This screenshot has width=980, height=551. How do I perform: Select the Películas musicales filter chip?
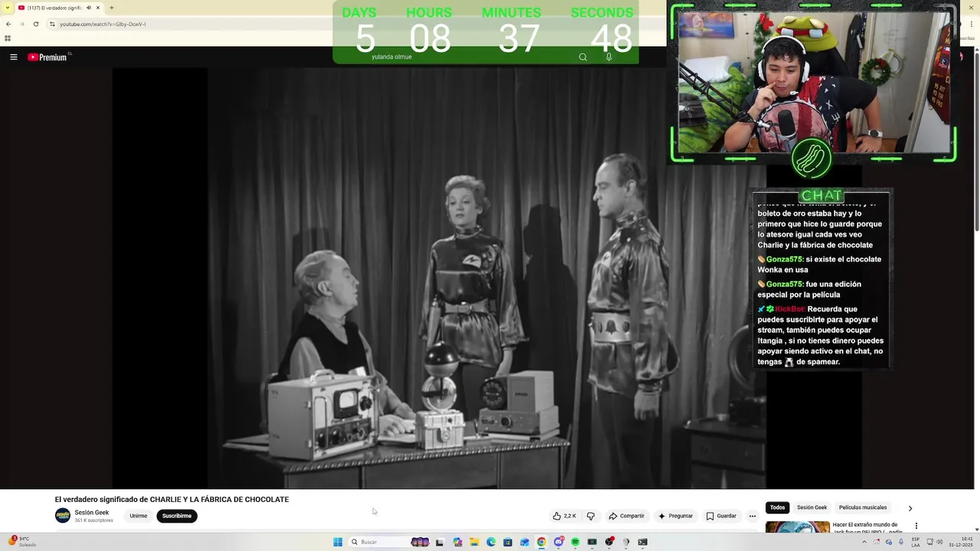coord(863,507)
